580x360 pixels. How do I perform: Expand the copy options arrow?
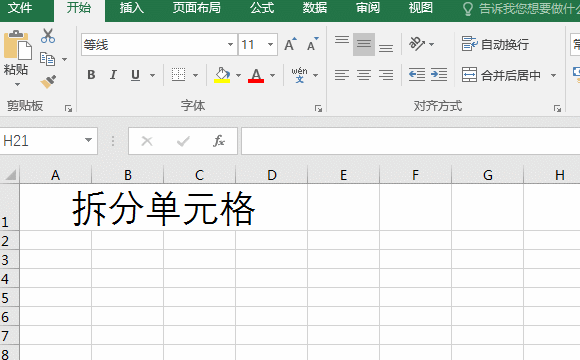click(x=64, y=59)
